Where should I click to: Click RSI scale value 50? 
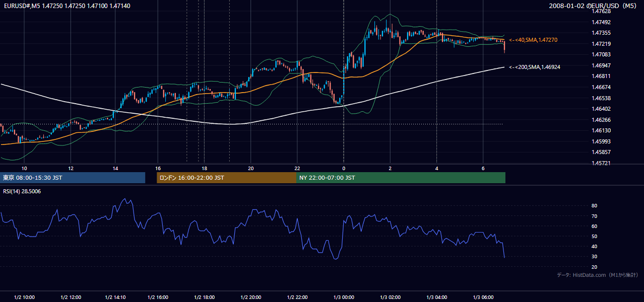(x=594, y=236)
